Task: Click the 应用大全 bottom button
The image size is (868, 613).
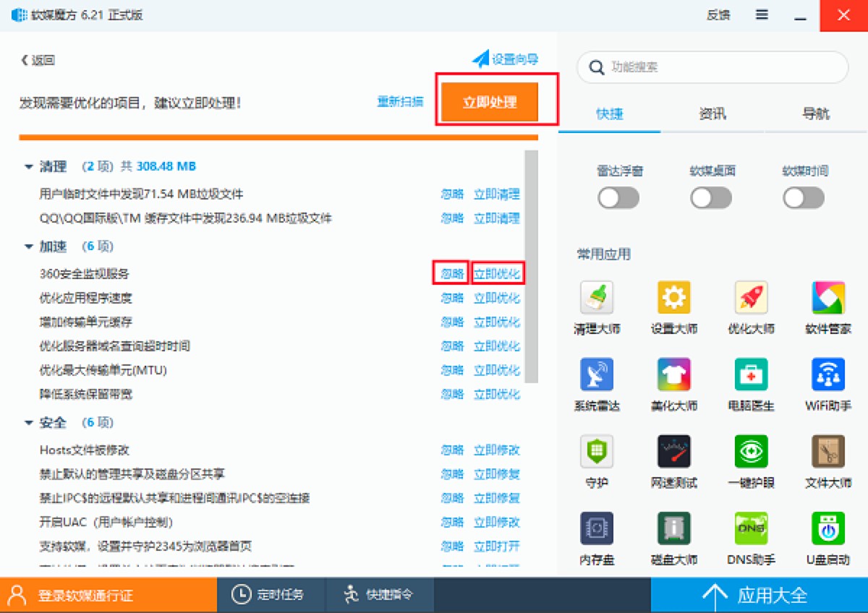Action: click(759, 595)
